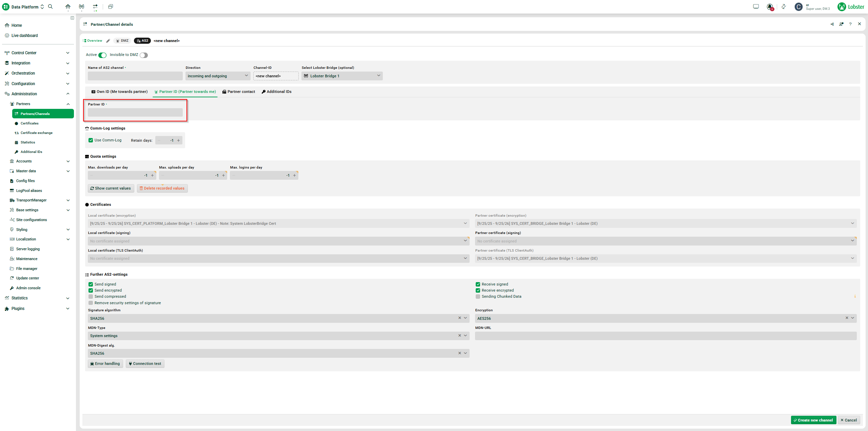Click the help question mark icon
Image resolution: width=868 pixels, height=431 pixels.
(x=850, y=24)
